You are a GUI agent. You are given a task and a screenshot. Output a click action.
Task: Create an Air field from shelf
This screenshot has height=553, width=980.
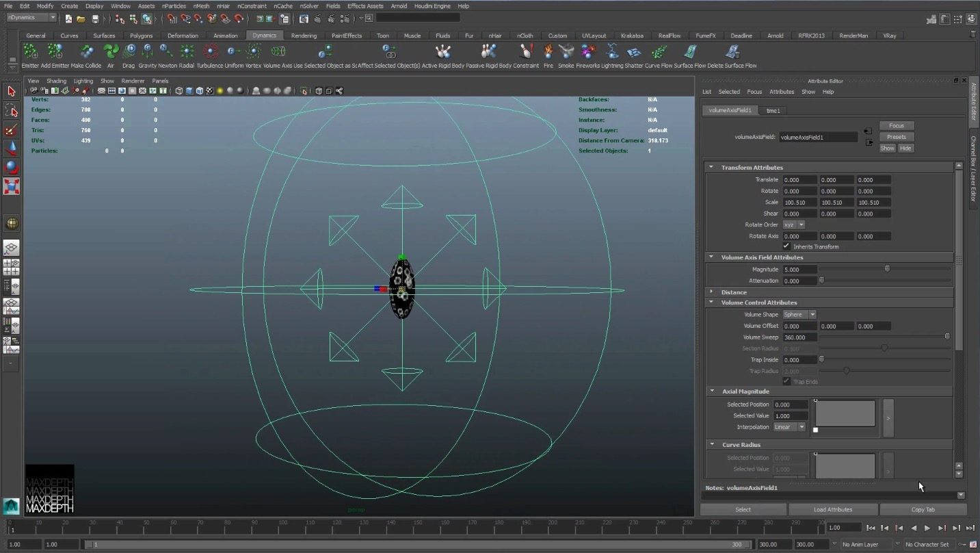[x=111, y=51]
